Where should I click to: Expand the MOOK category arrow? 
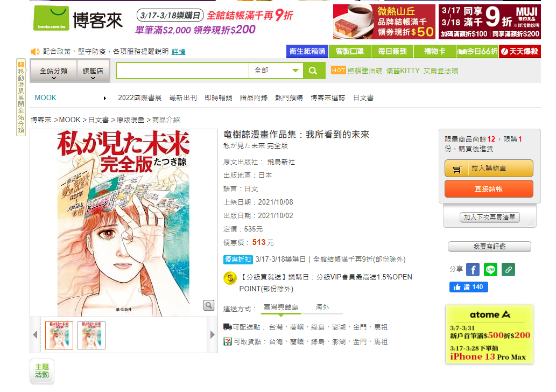click(x=104, y=98)
